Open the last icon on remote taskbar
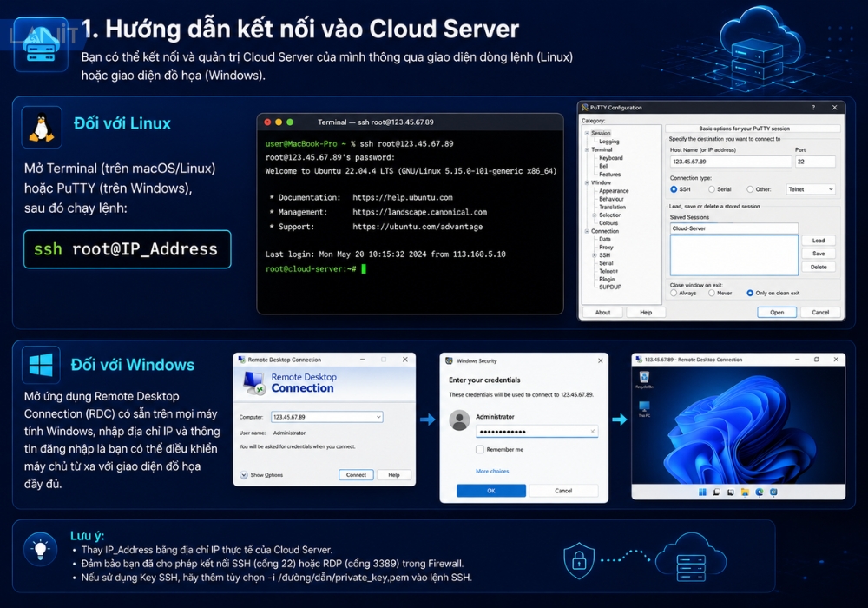Viewport: 868px width, 608px height. tap(773, 492)
